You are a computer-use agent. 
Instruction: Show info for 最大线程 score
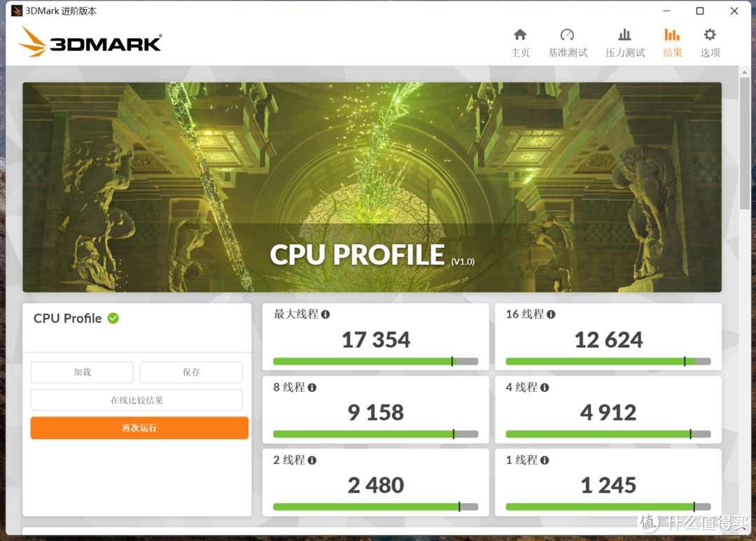pos(325,314)
